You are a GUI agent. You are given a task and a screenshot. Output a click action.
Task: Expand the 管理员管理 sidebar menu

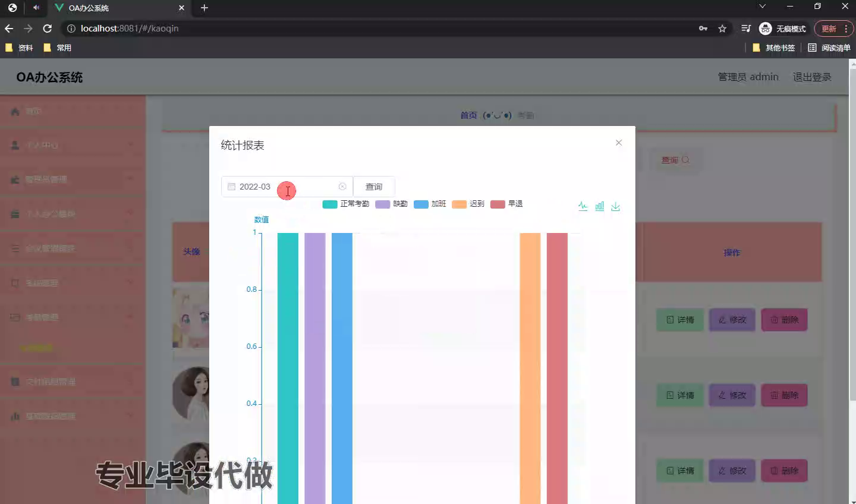73,179
